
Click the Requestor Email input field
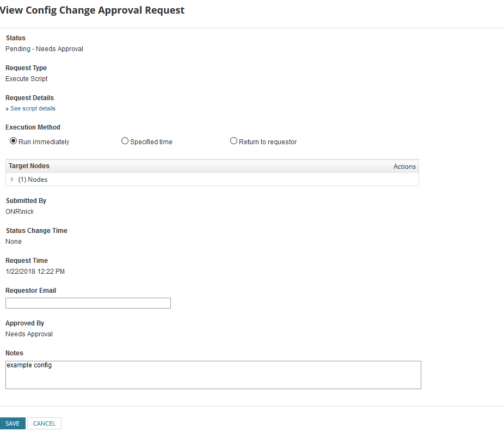pyautogui.click(x=88, y=303)
